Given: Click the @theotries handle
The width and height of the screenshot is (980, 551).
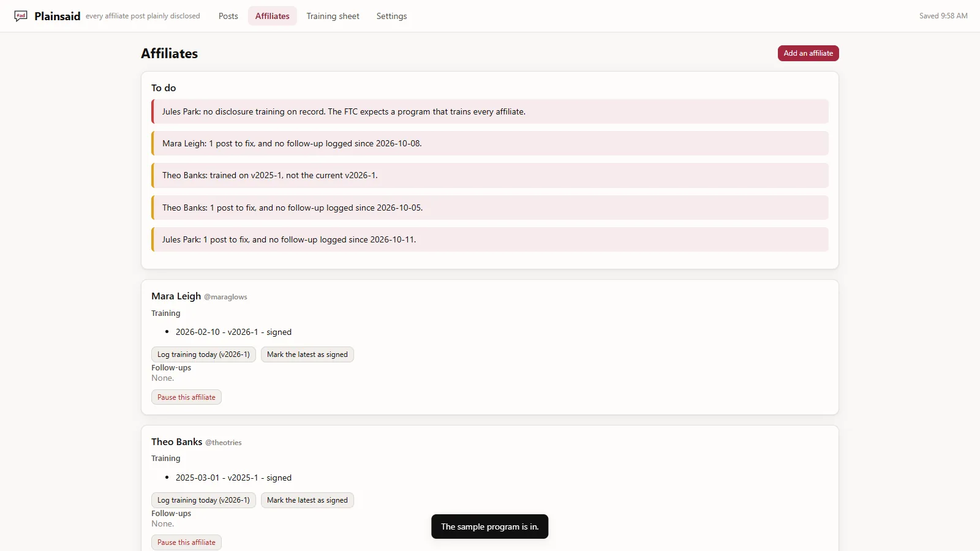Looking at the screenshot, I should tap(224, 443).
